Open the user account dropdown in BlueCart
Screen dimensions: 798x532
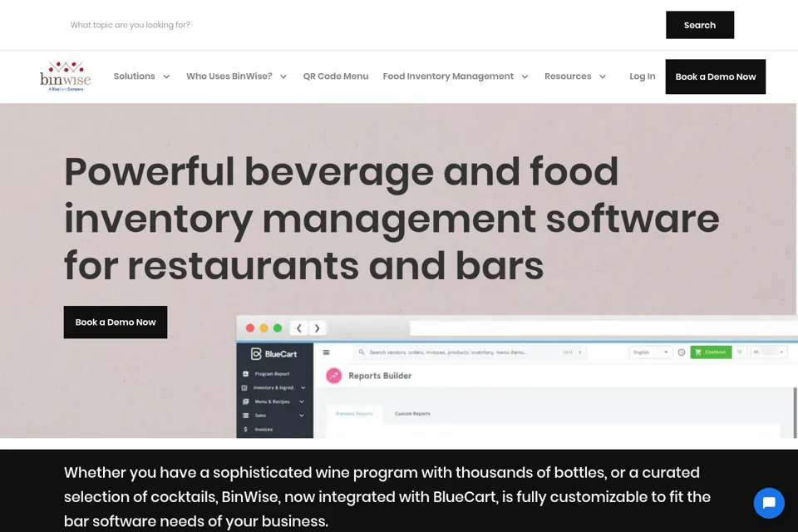[768, 352]
